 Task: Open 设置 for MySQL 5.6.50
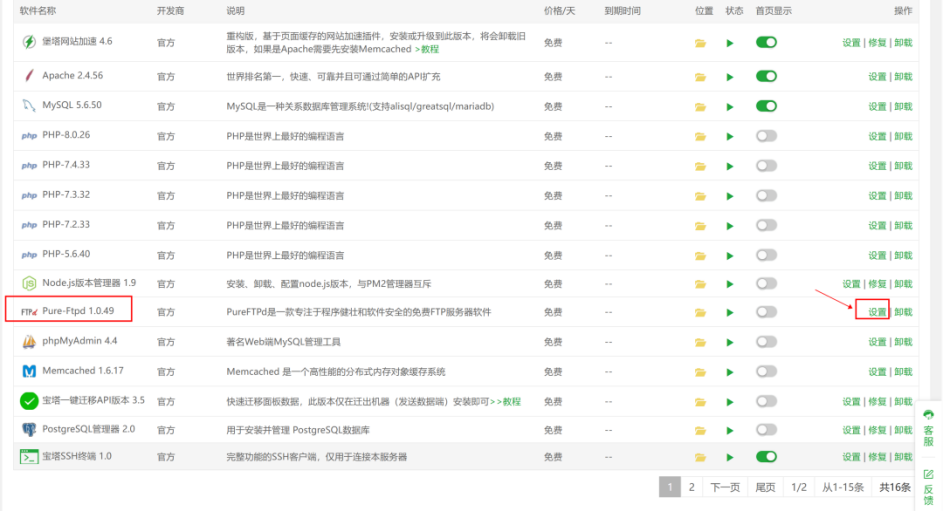coord(877,107)
